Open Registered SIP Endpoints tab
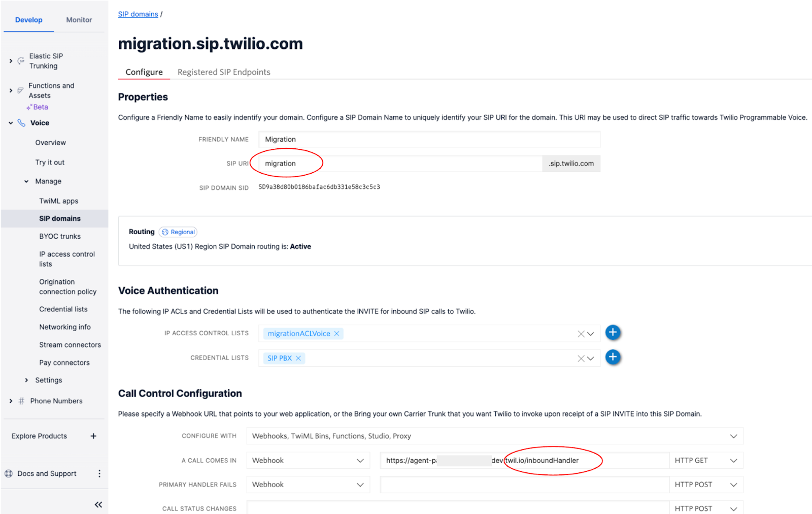812x514 pixels. [224, 72]
